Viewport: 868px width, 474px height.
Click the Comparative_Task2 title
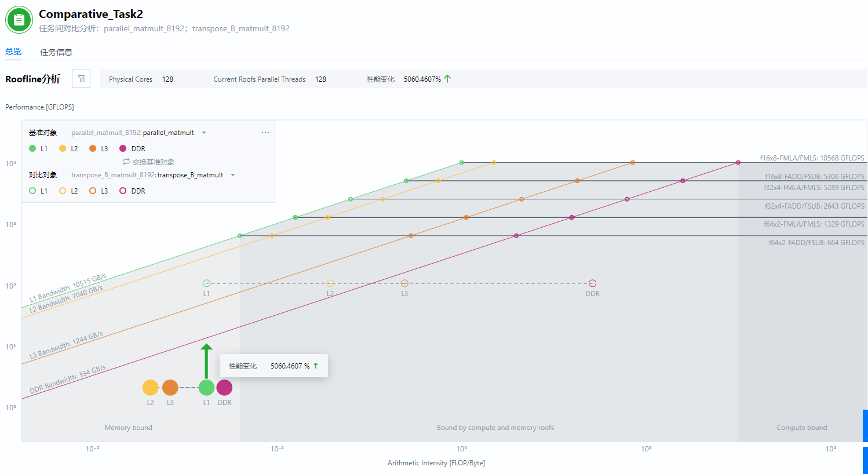point(91,14)
